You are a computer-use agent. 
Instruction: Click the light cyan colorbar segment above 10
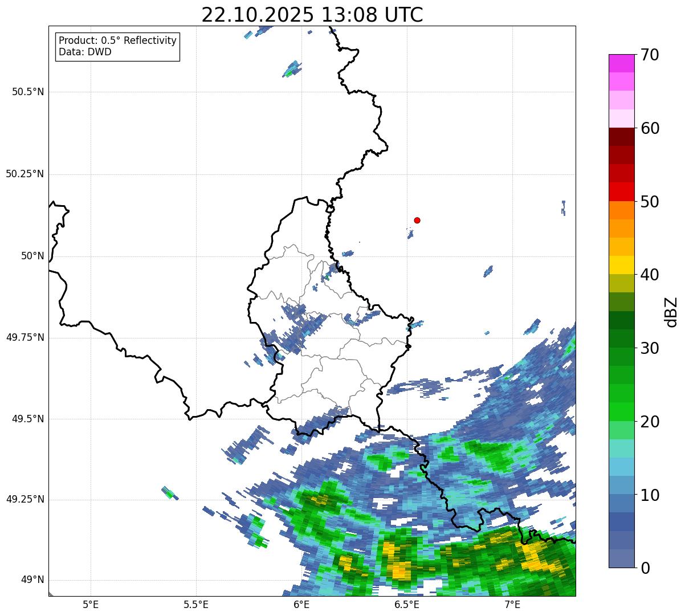click(621, 467)
